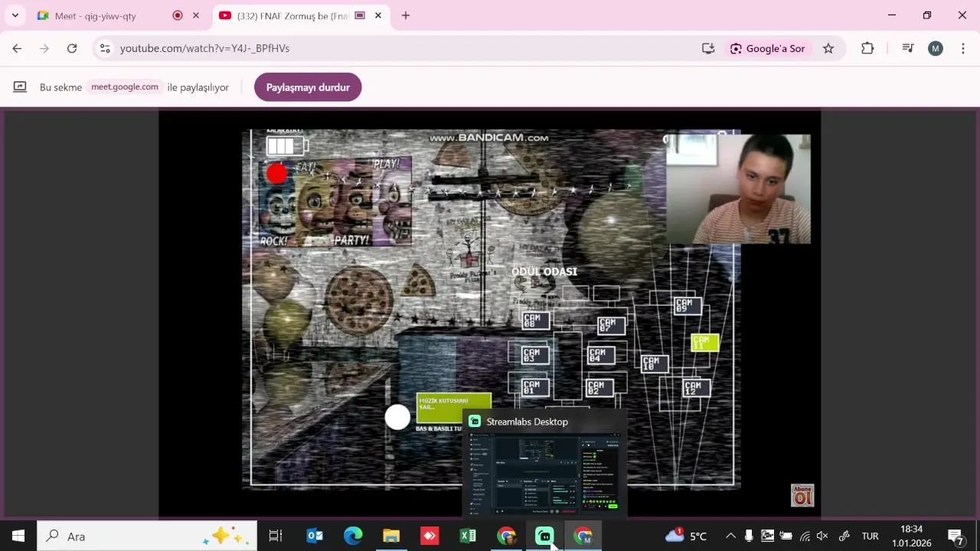Click Streamlabs Desktop taskbar icon
Viewport: 980px width, 551px height.
click(544, 536)
